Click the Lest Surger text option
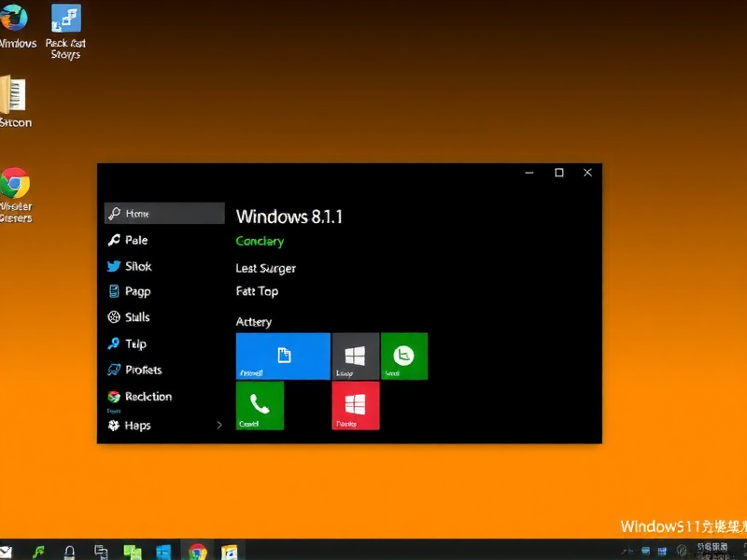Screen dimensions: 747x560 pos(265,268)
